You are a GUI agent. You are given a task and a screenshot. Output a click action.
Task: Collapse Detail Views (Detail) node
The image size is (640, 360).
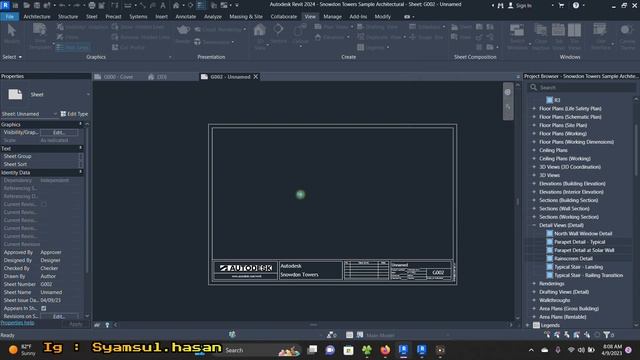coord(534,225)
